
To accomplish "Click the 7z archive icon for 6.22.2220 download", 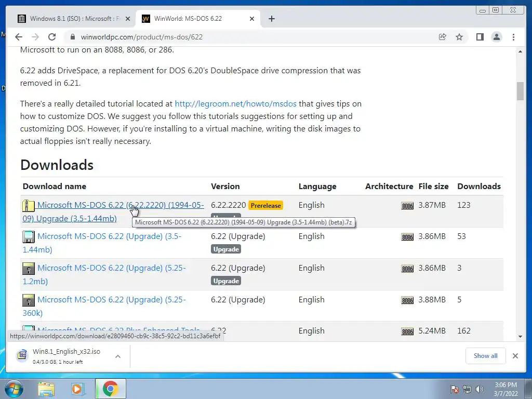I will [29, 205].
